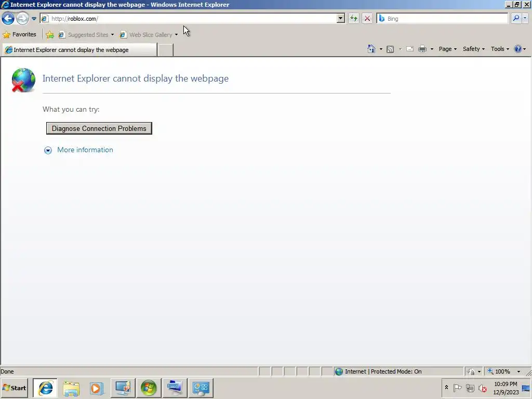Click the Windows orb taskbar icon
This screenshot has width=532, height=399.
click(x=149, y=388)
